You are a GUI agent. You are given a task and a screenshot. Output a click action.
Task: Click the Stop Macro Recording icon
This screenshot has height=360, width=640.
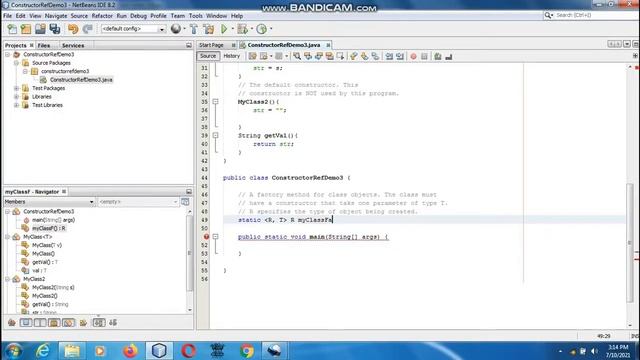tap(424, 56)
